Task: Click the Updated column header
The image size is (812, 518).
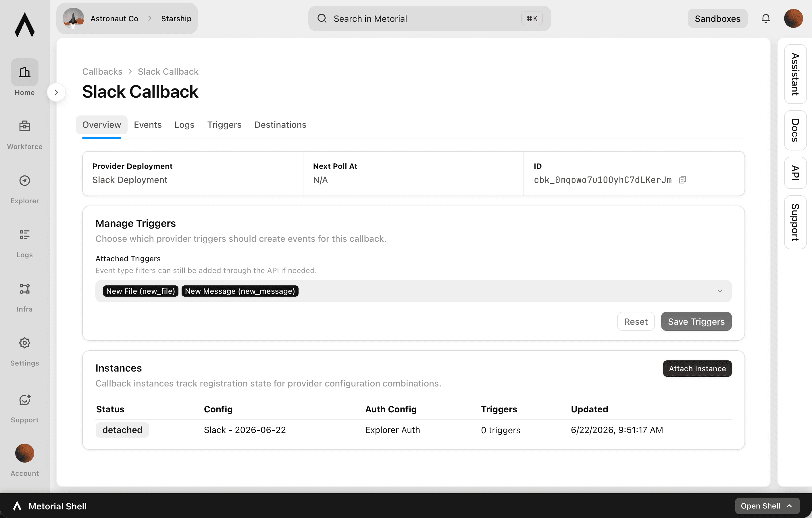Action: pyautogui.click(x=589, y=409)
